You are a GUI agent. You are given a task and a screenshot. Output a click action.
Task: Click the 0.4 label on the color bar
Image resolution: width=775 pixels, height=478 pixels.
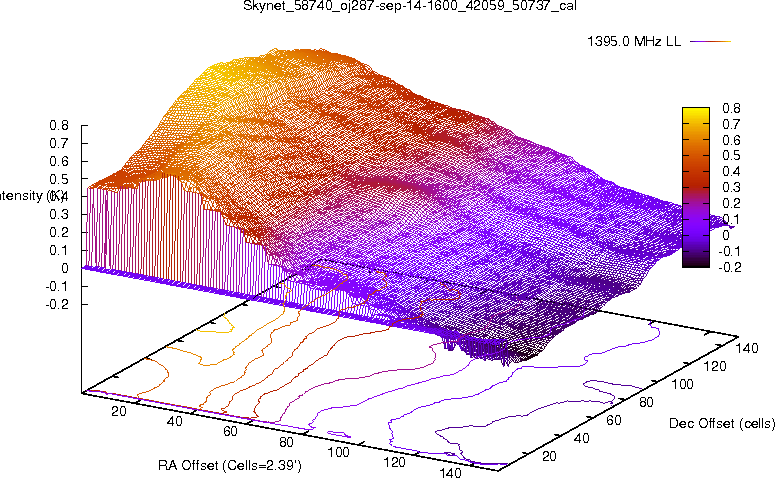pyautogui.click(x=731, y=172)
